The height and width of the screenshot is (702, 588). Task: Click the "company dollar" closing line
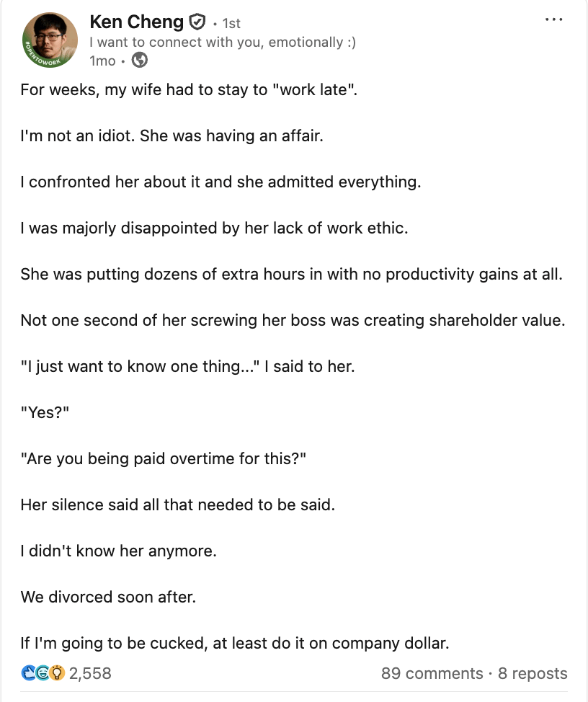coord(235,643)
